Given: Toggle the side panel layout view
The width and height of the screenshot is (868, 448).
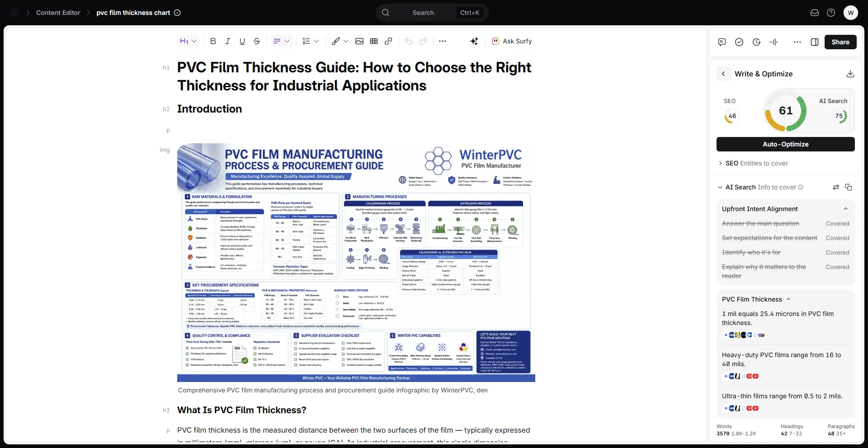Looking at the screenshot, I should 815,42.
